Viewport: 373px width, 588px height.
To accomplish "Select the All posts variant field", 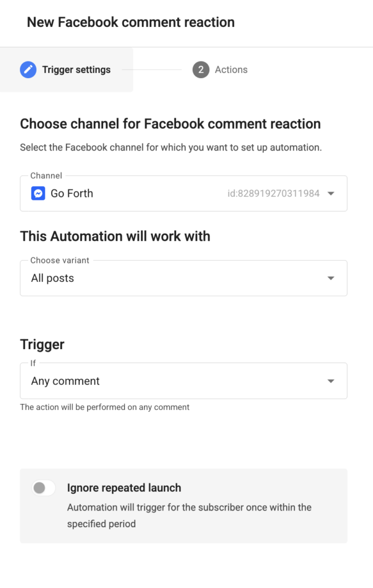I will tap(184, 278).
